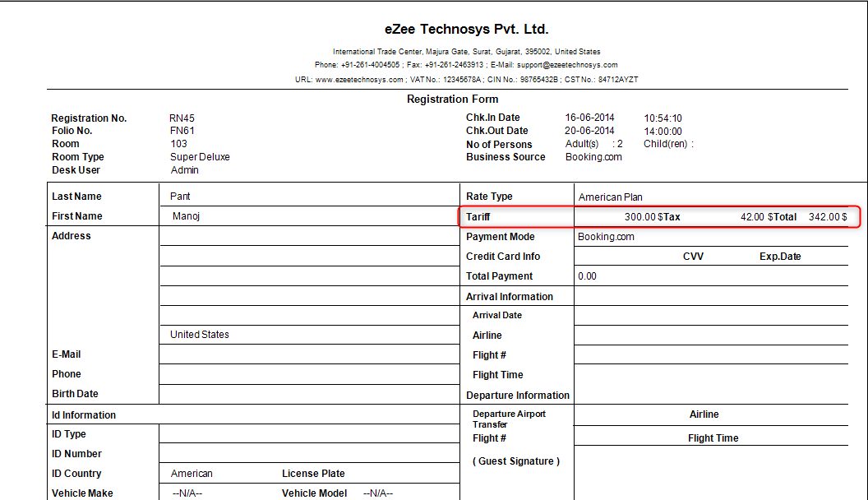Image resolution: width=868 pixels, height=500 pixels.
Task: Click the ID Number label
Action: pyautogui.click(x=76, y=453)
